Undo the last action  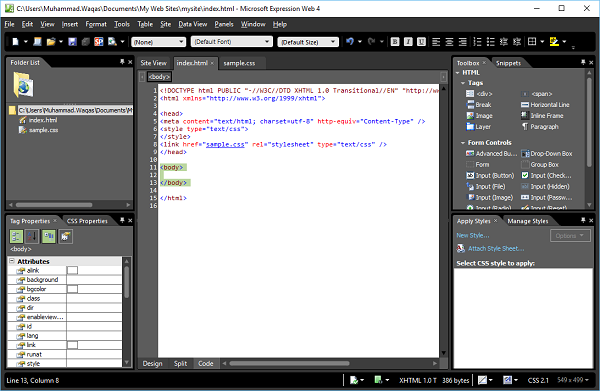pos(350,41)
